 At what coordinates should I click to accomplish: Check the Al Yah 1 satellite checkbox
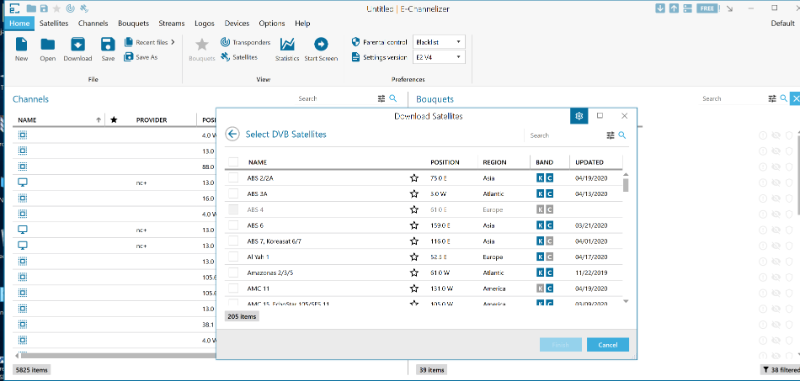click(x=233, y=257)
